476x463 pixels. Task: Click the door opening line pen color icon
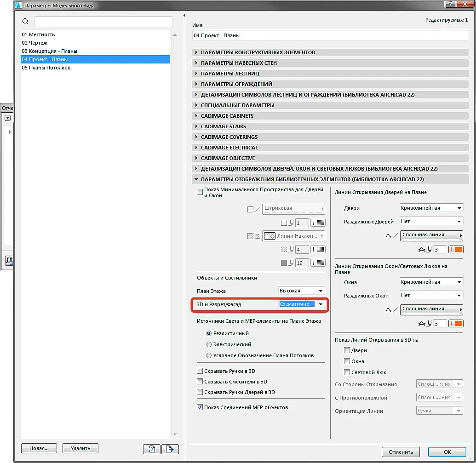pyautogui.click(x=456, y=249)
